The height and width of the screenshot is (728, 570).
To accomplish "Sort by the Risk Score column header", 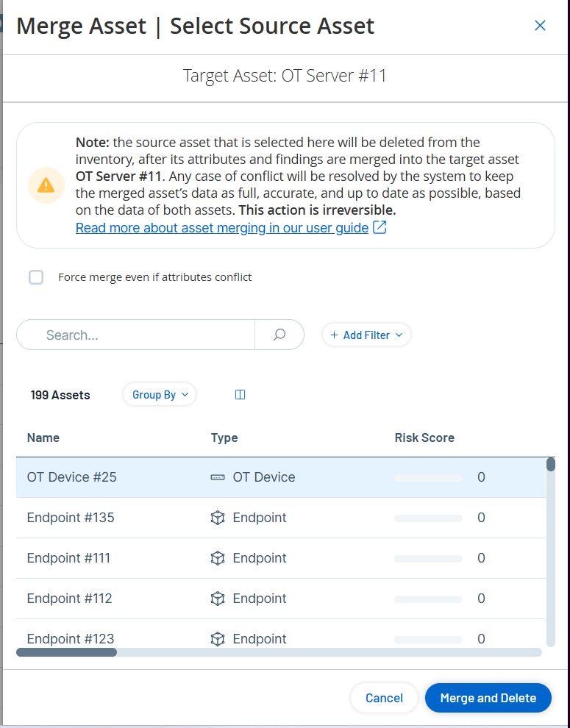I will 424,438.
